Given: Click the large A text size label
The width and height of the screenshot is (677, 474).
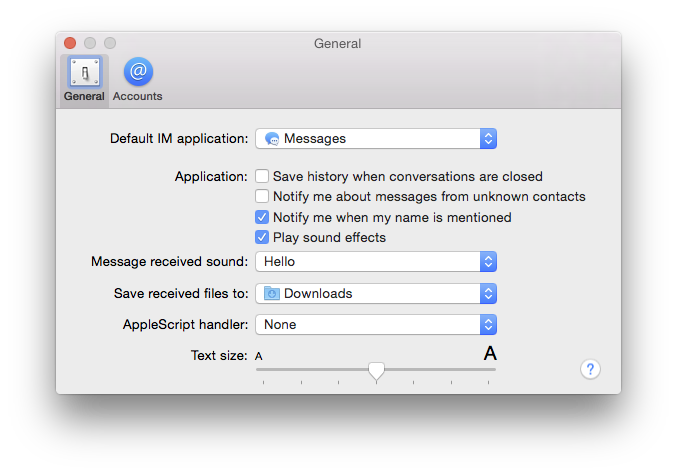Looking at the screenshot, I should (490, 354).
